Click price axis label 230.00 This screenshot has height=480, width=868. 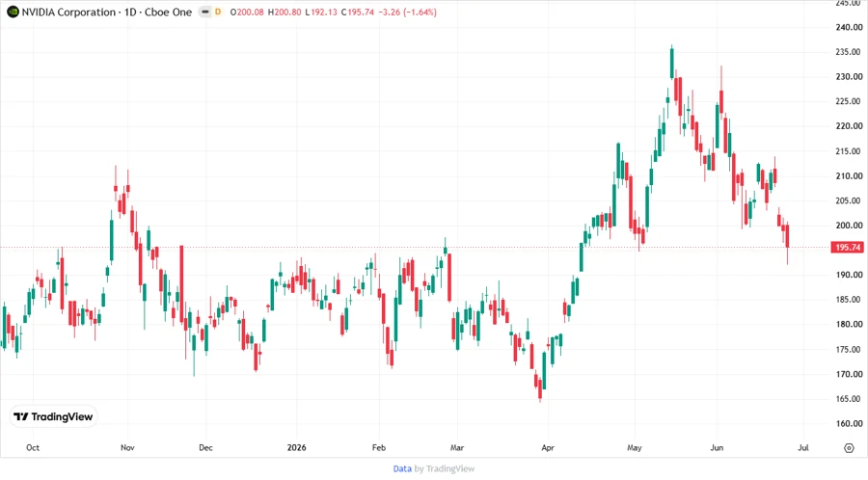coord(849,77)
